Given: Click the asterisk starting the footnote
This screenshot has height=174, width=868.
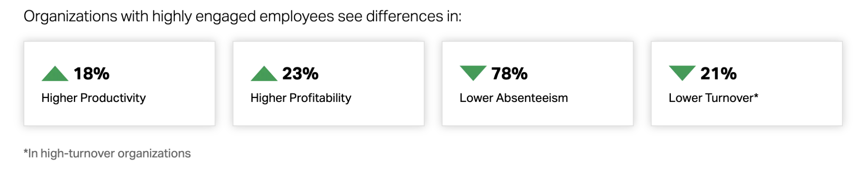Looking at the screenshot, I should [x=26, y=152].
